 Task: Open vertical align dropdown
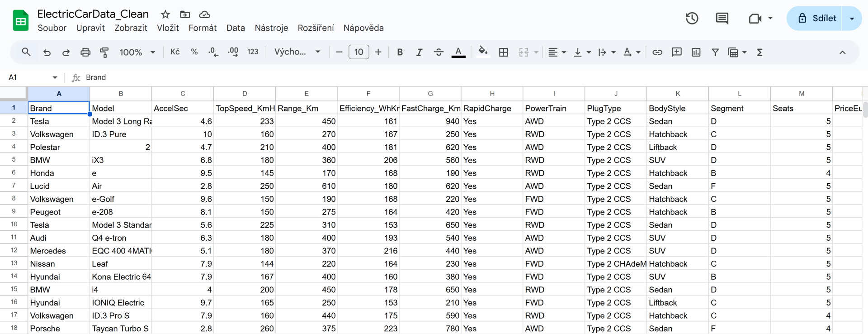point(582,52)
